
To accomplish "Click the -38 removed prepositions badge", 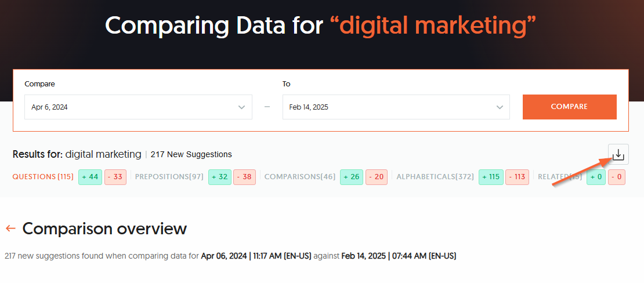I will [244, 177].
